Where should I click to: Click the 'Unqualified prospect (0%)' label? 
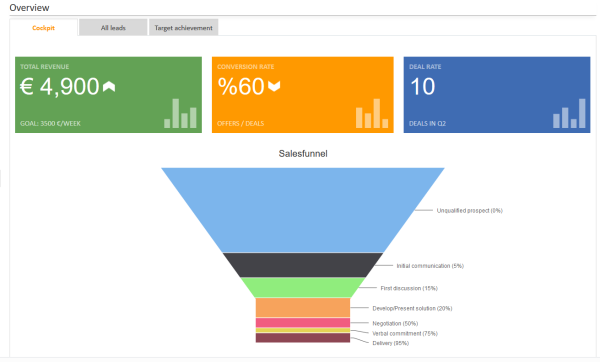[470, 210]
